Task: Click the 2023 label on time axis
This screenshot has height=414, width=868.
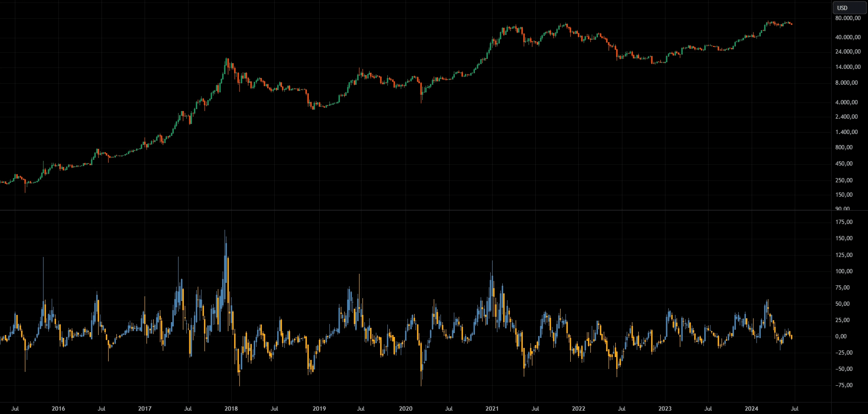Action: point(665,409)
